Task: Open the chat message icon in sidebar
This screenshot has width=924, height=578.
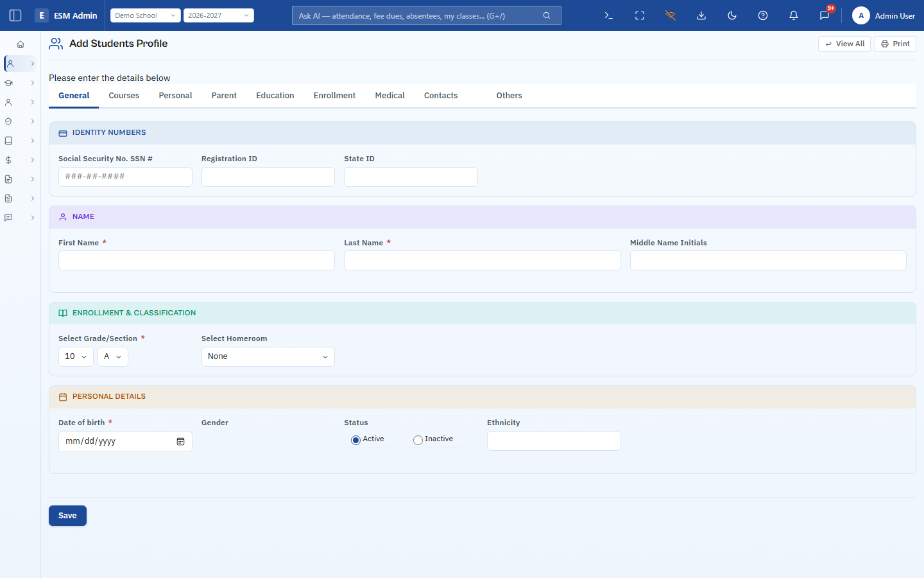Action: click(9, 218)
